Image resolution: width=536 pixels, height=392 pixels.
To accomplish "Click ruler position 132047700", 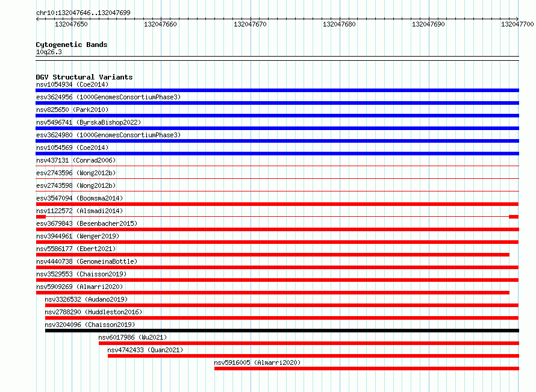I will pos(517,24).
